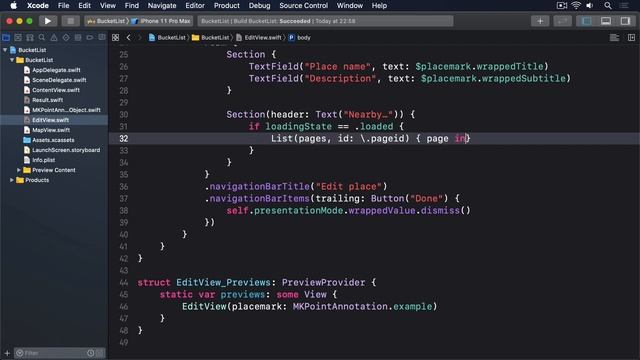Viewport: 640px width, 360px height.
Task: Open the code review arrows button
Action: coord(562,21)
